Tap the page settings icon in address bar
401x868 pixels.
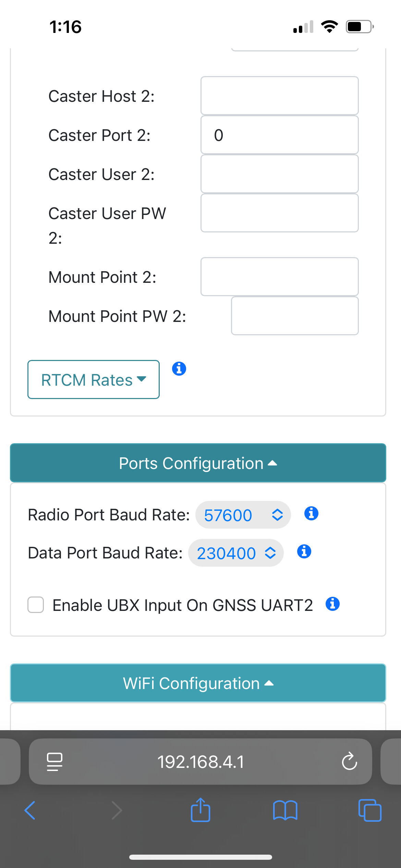point(54,762)
